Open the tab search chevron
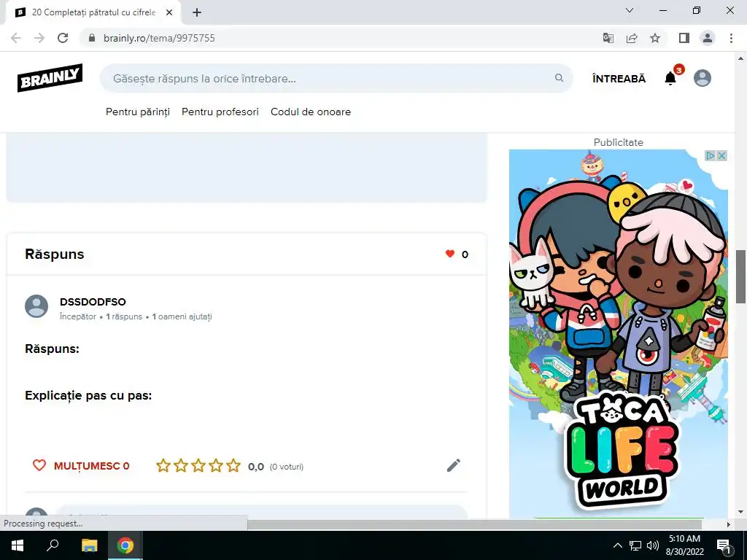This screenshot has height=560, width=747. pos(630,10)
